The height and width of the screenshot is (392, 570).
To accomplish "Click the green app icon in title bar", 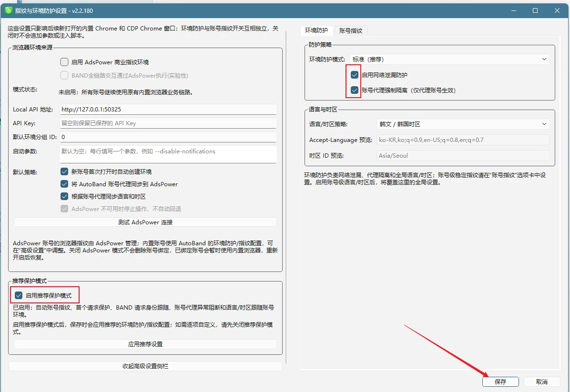I will (x=9, y=10).
